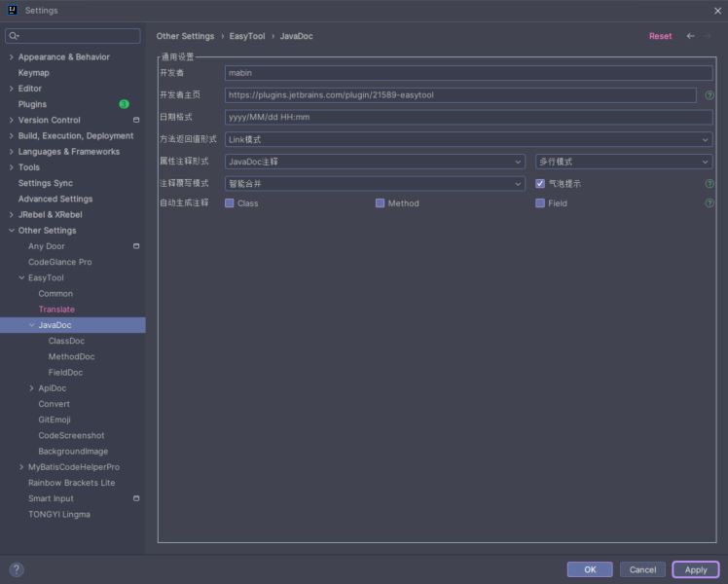Image resolution: width=728 pixels, height=584 pixels.
Task: Click the forward navigation arrow
Action: click(x=710, y=36)
